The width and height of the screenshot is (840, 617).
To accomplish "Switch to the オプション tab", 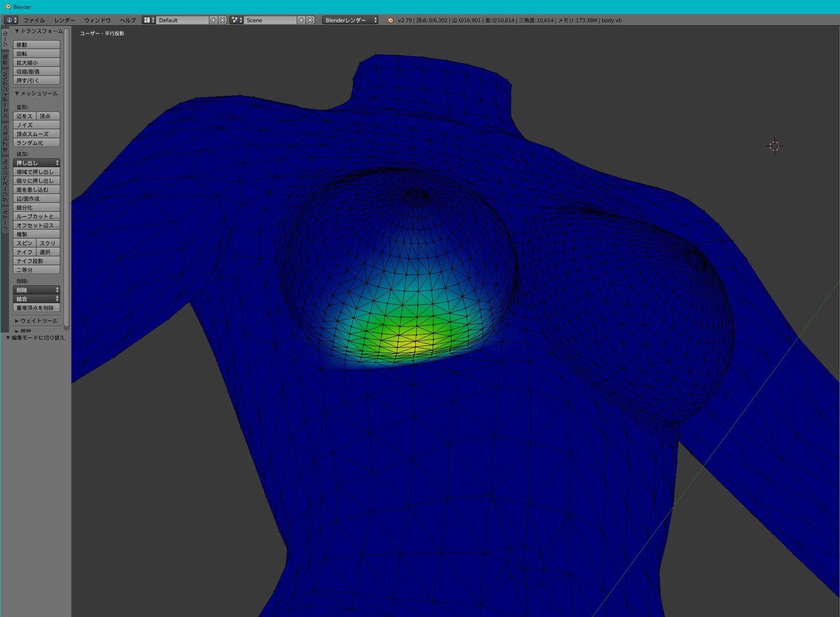I will pyautogui.click(x=5, y=139).
